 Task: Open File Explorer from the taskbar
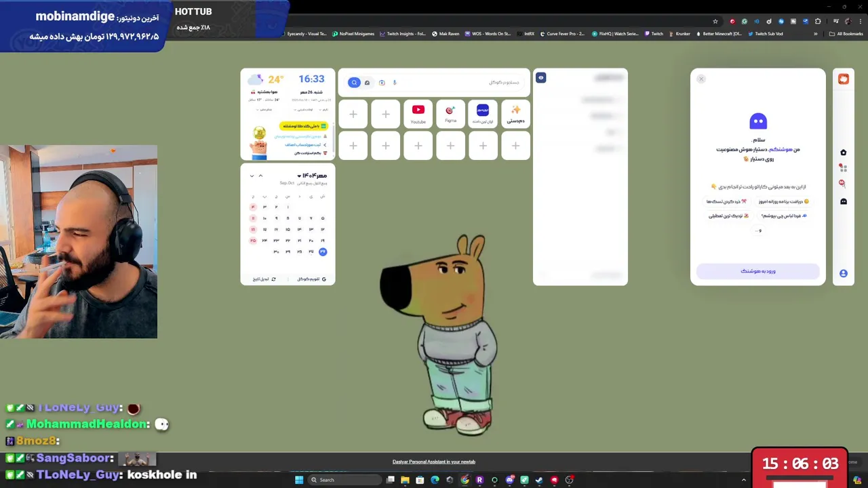pyautogui.click(x=405, y=480)
